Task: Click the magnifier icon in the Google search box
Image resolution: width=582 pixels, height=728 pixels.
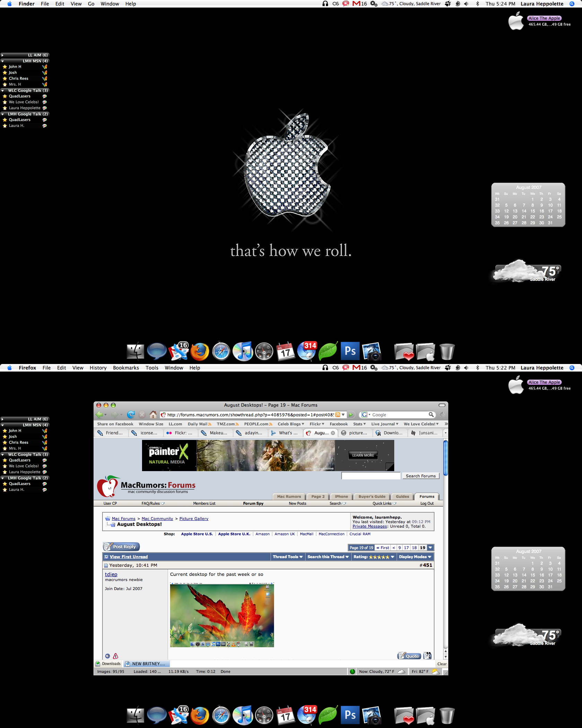Action: point(431,415)
